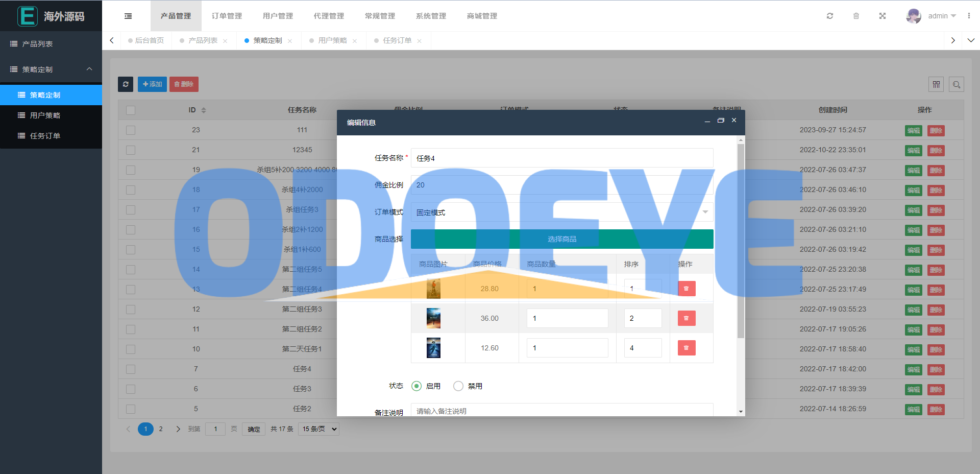Open the 商城管理 top menu
This screenshot has height=474, width=980.
click(482, 16)
